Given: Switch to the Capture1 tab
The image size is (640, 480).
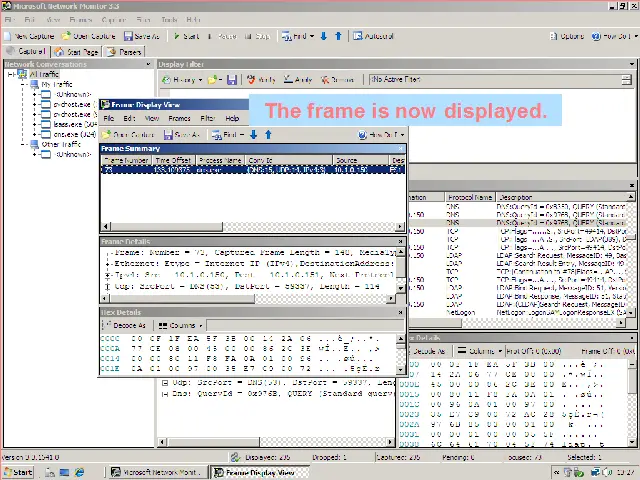Looking at the screenshot, I should point(26,51).
